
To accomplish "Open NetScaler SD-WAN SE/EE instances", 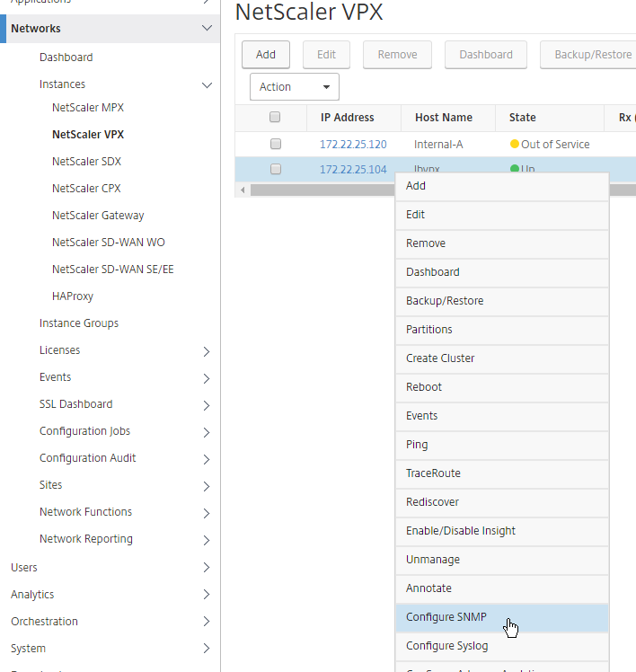I will pos(112,270).
